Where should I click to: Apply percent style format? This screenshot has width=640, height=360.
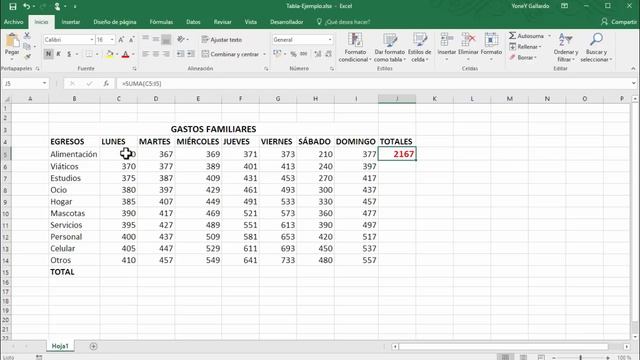click(293, 54)
